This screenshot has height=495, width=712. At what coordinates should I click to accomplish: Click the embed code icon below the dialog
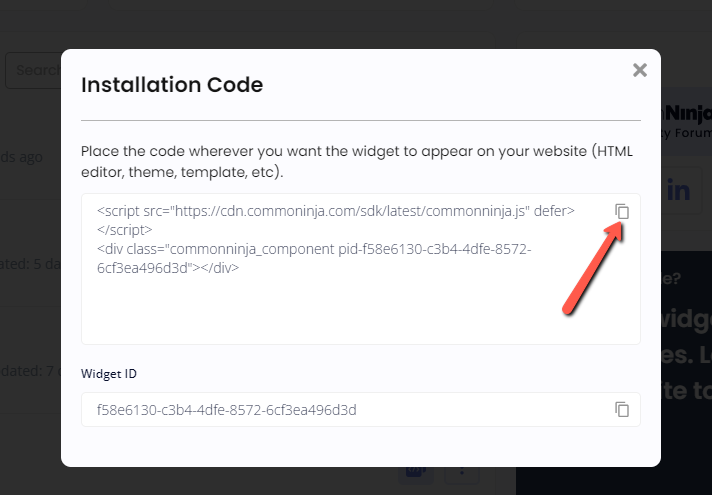pos(416,472)
